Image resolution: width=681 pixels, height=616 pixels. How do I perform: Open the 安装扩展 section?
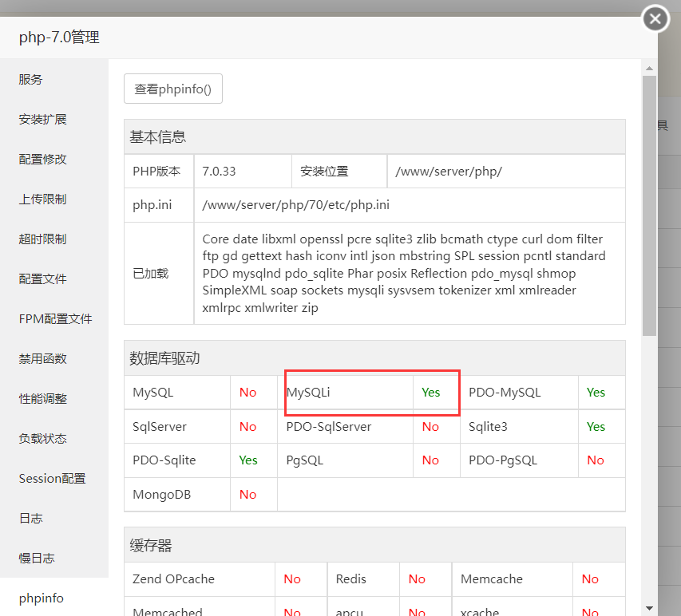42,120
